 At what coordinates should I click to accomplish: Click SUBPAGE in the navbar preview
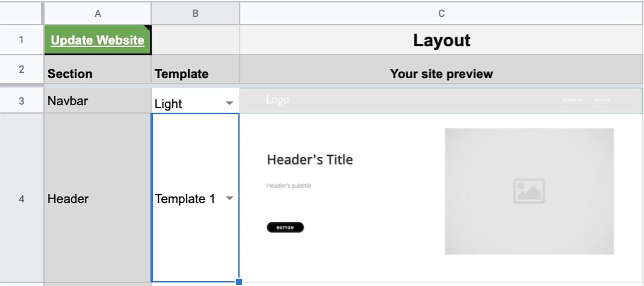572,100
